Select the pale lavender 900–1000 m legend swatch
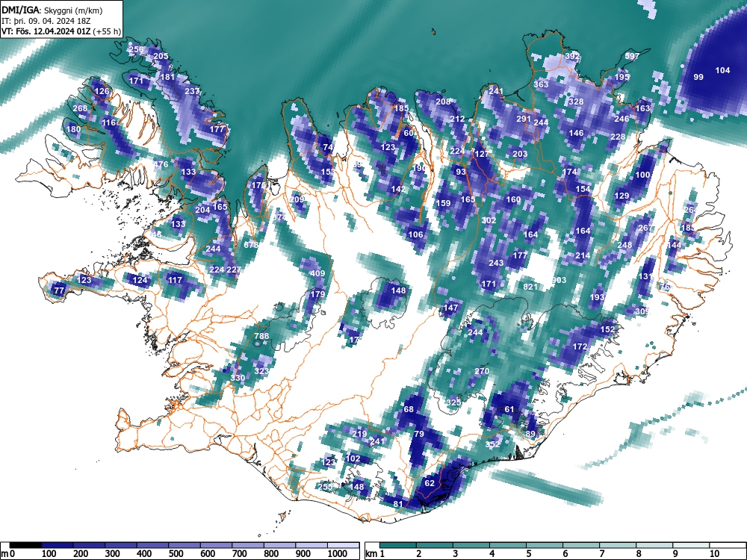The image size is (747, 560). 311,545
